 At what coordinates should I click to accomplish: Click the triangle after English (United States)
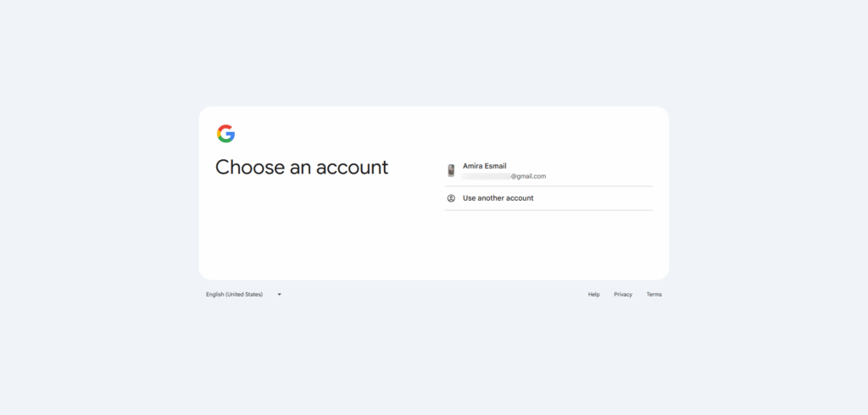[x=280, y=295]
